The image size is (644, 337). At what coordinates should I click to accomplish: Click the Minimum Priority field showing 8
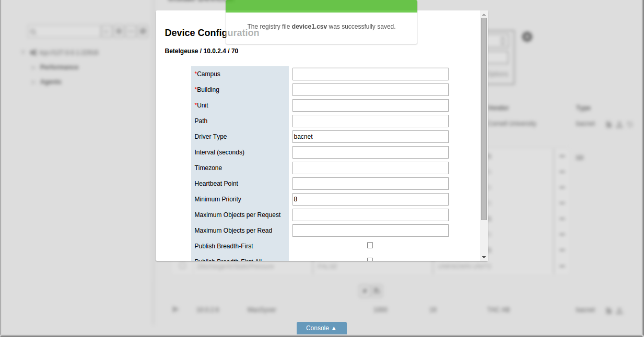click(x=370, y=199)
